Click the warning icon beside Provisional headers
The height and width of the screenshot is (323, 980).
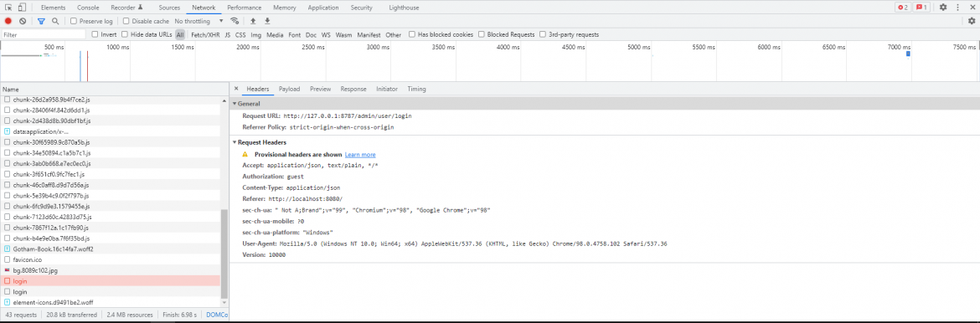click(x=245, y=154)
